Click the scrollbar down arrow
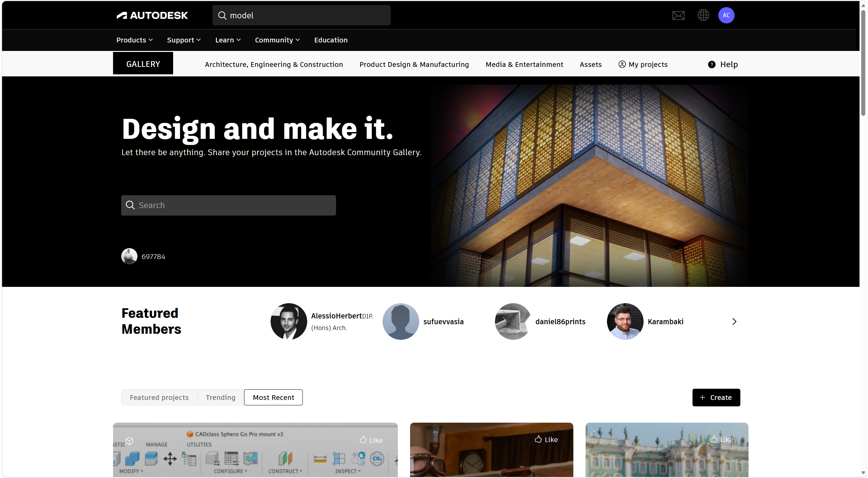The image size is (868, 478). click(863, 473)
